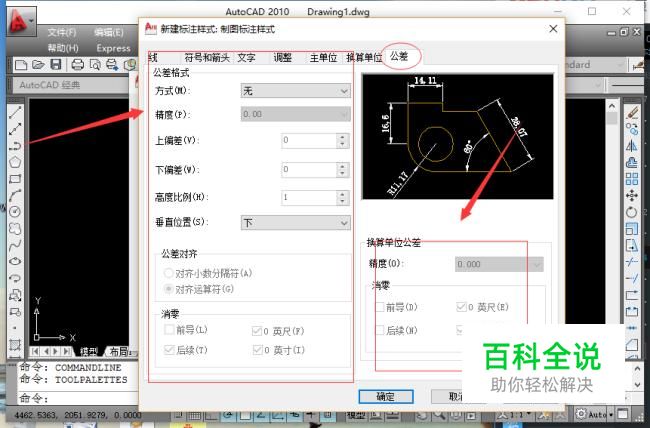Viewport: 650px width, 428px height.
Task: Toggle the 0 英尺(F) checkbox
Action: [x=257, y=331]
